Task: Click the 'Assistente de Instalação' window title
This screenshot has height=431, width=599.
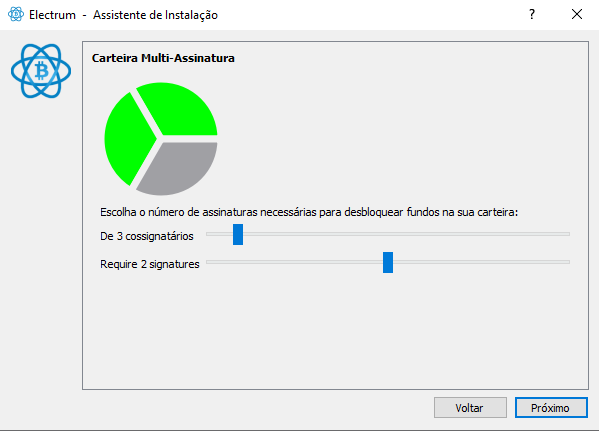Action: point(155,15)
